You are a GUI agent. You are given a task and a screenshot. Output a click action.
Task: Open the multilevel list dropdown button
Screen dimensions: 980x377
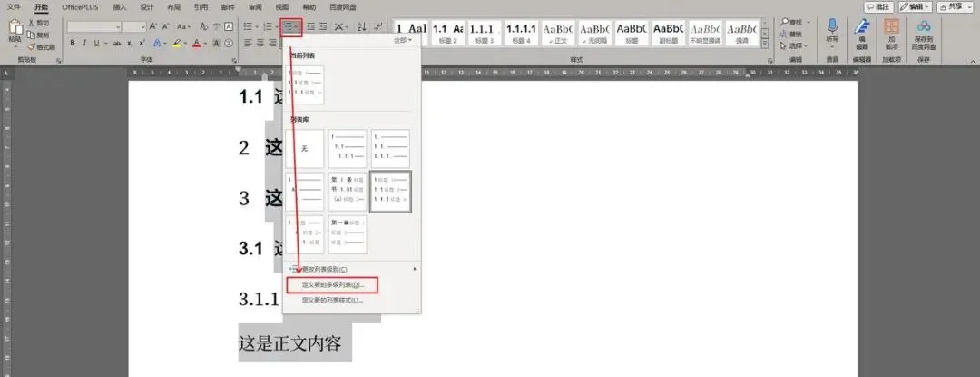point(291,27)
